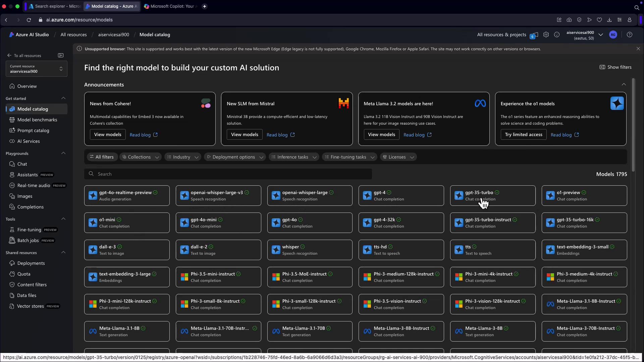
Task: Collapse the Announcements section chevron
Action: (x=624, y=84)
